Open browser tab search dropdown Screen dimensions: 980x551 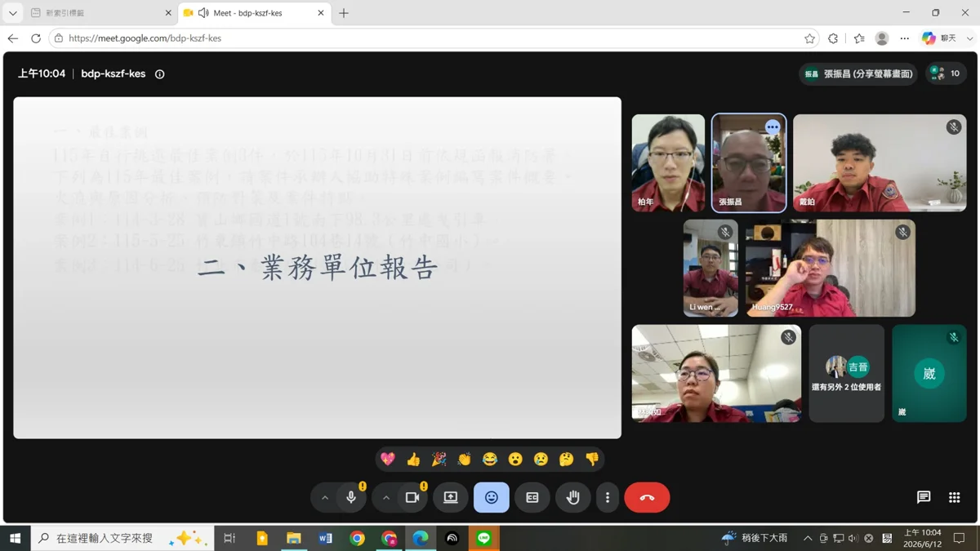[x=12, y=13]
